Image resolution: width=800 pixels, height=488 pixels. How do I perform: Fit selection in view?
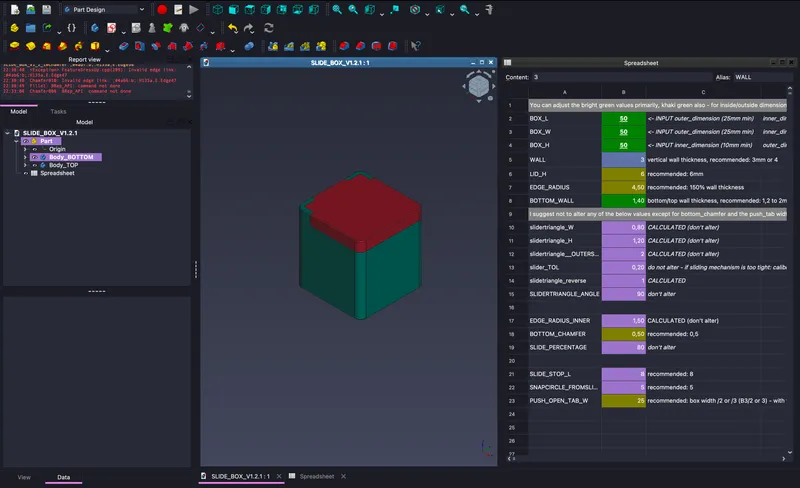pyautogui.click(x=353, y=9)
